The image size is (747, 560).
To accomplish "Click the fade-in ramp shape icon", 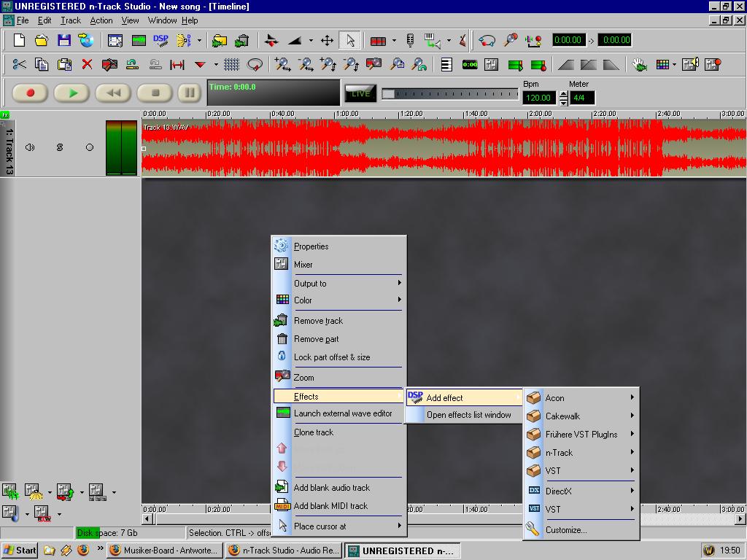I will tap(566, 64).
